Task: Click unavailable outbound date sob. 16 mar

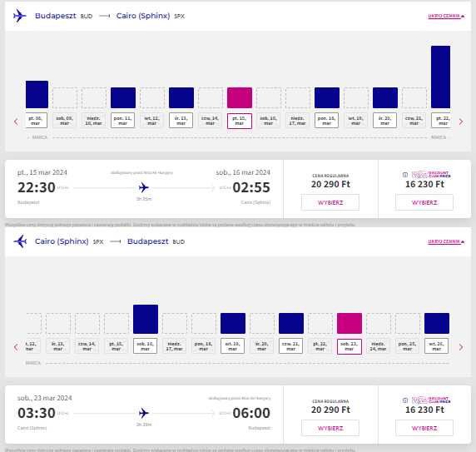Action: pyautogui.click(x=268, y=121)
